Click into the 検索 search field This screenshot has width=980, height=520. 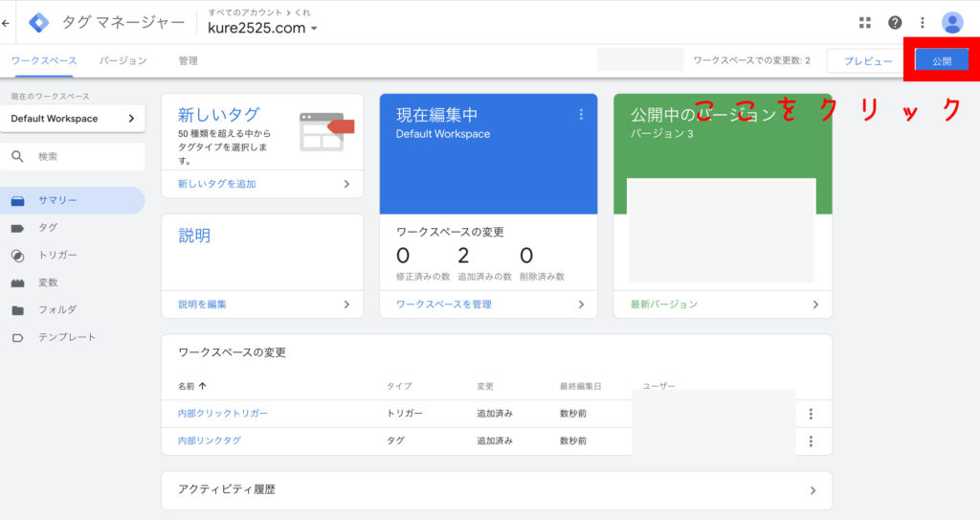click(x=73, y=156)
